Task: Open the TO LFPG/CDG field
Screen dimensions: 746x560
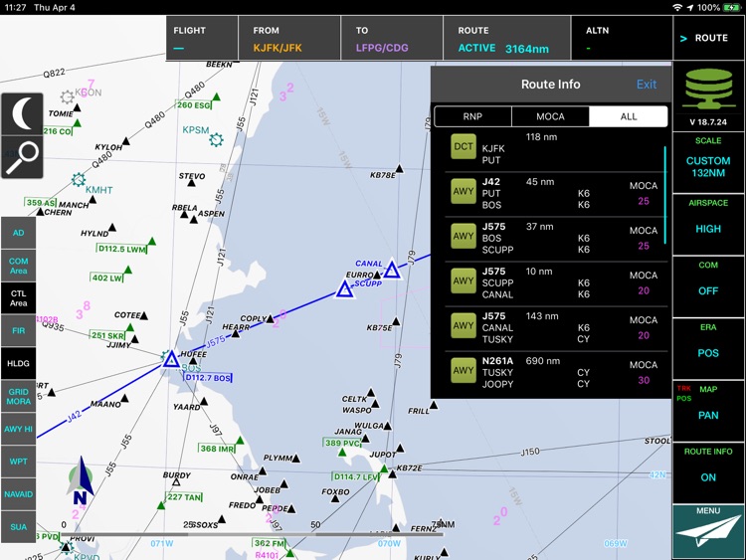Action: coord(392,39)
